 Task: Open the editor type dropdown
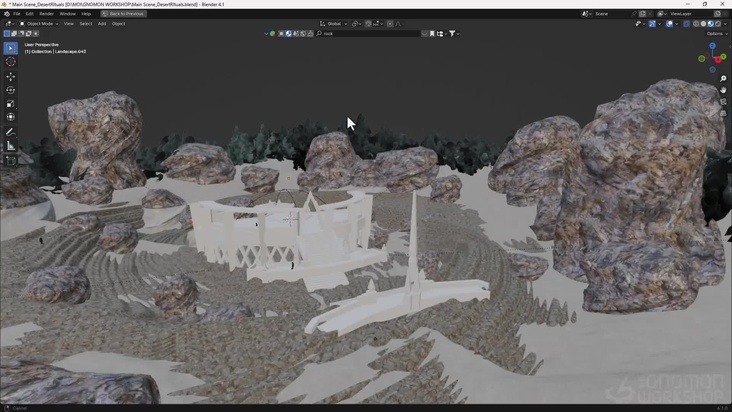(9, 23)
